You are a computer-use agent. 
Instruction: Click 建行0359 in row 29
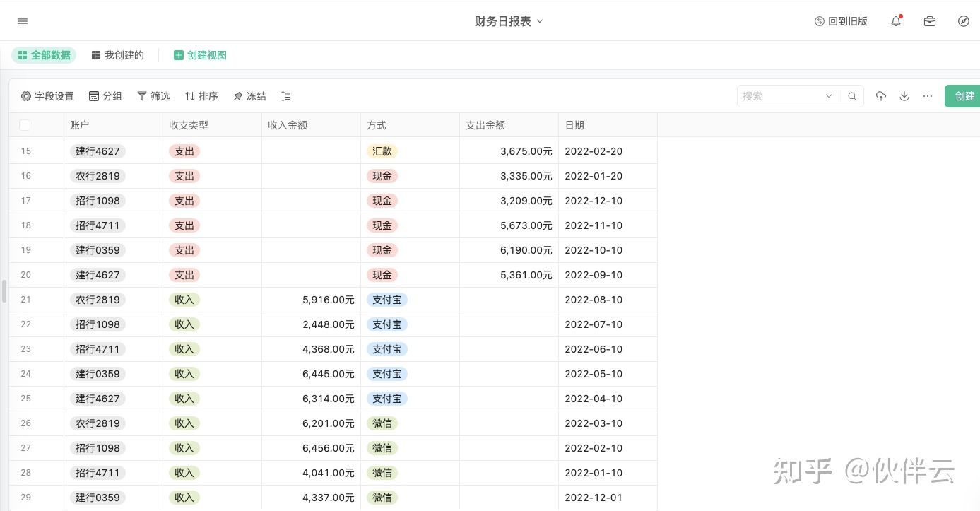(x=98, y=498)
